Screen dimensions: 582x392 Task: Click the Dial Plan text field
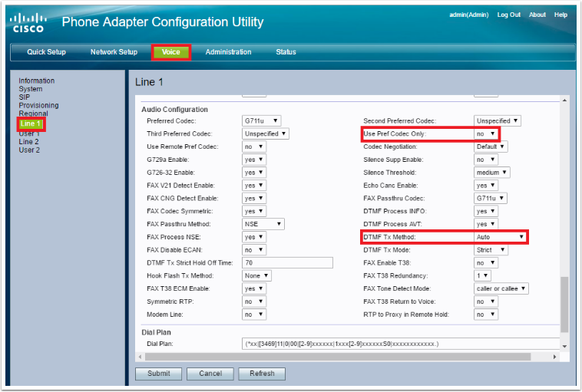[401, 344]
